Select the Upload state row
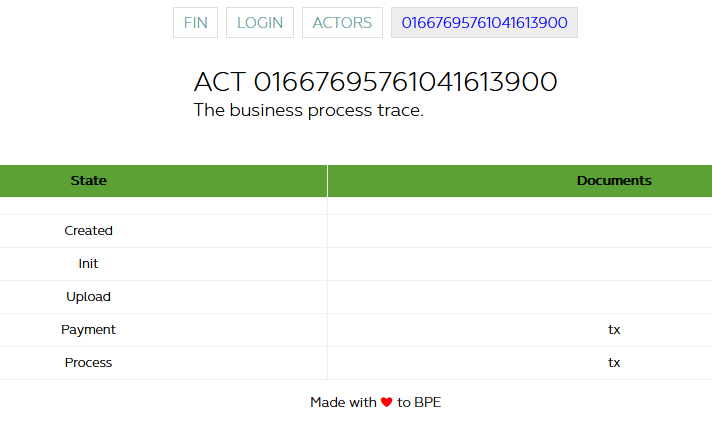This screenshot has height=436, width=712. point(88,297)
